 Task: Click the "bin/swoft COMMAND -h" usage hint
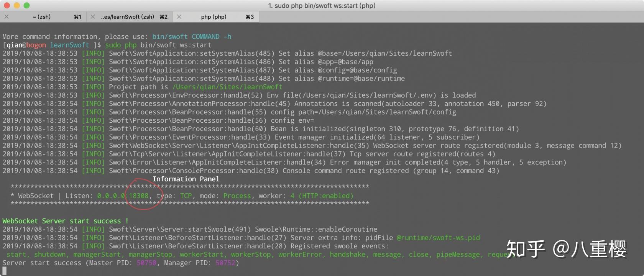click(192, 37)
